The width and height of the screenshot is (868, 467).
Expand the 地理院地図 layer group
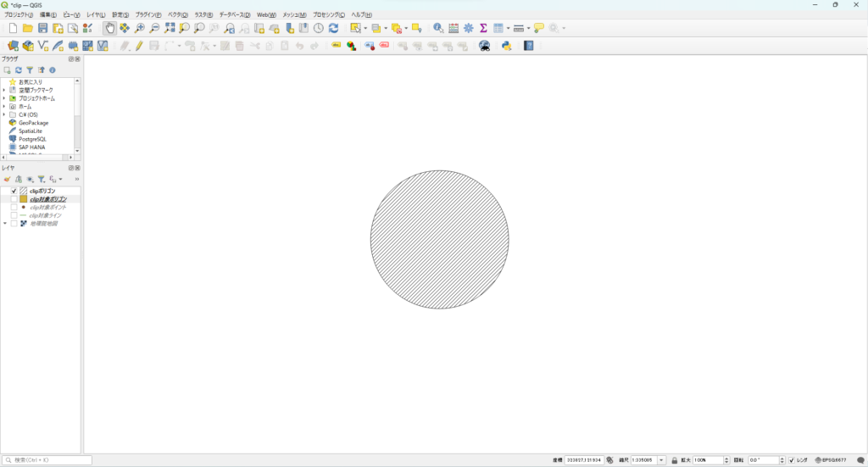[x=4, y=224]
